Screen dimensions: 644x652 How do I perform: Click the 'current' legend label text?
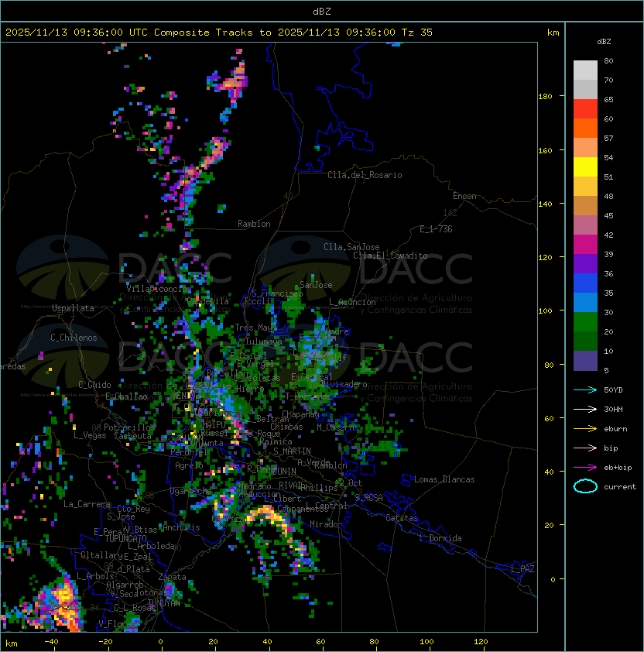[x=620, y=486]
